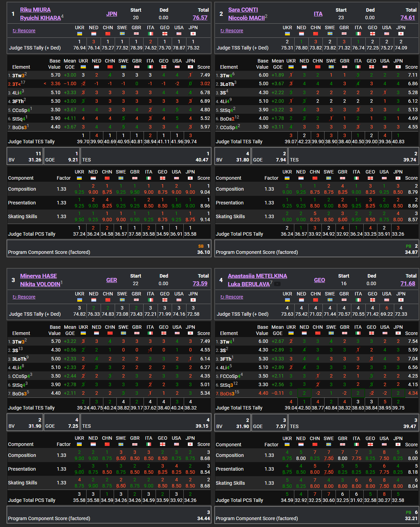Viewport: 420px width, 527px height.
Task: Rescore the Miura/Kihara pair
Action: [24, 31]
